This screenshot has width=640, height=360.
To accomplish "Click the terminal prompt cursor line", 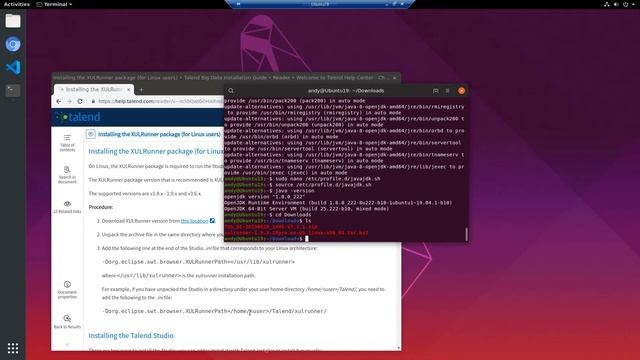I will point(266,239).
